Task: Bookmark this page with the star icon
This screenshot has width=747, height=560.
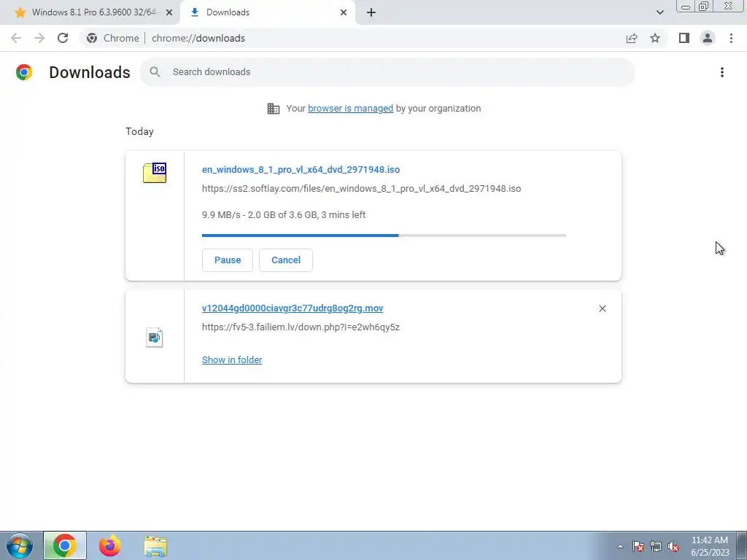Action: pyautogui.click(x=655, y=38)
